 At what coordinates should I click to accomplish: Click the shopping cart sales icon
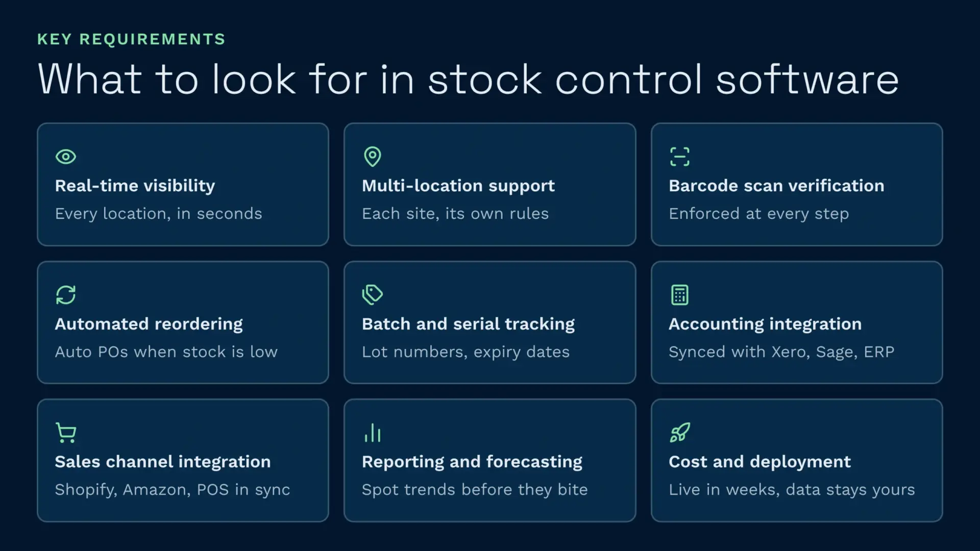pos(66,433)
